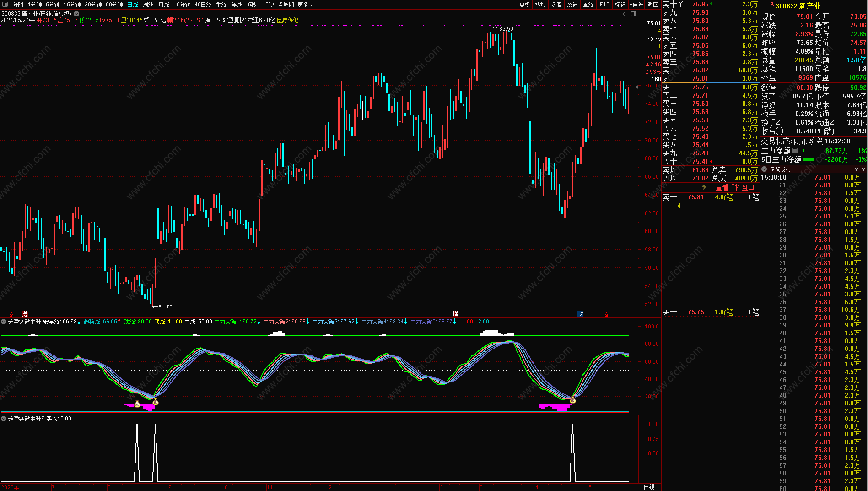Click the green up arrow beside 卖十 price
The height and width of the screenshot is (491, 868).
coord(711,4)
